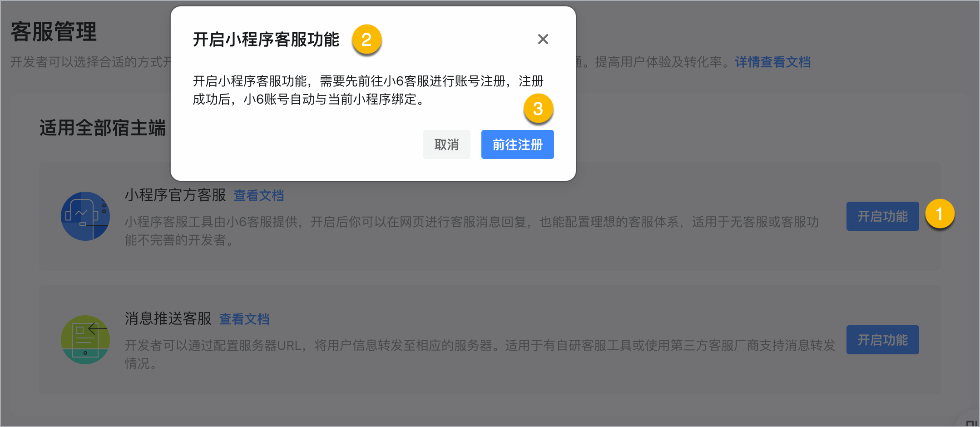Click the yellow step 3 badge
The width and height of the screenshot is (980, 427).
coord(538,109)
